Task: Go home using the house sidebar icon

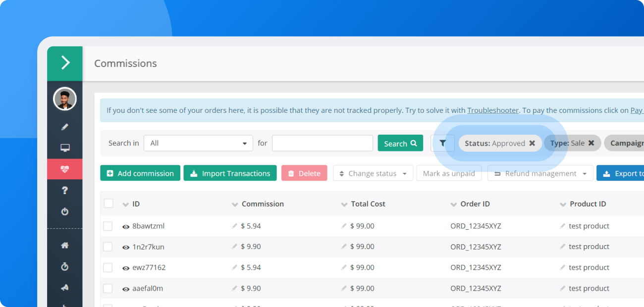Action: 64,245
